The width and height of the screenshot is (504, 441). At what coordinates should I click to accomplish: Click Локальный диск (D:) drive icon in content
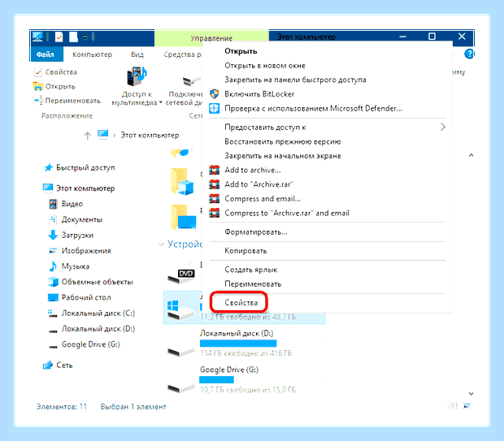coord(180,352)
